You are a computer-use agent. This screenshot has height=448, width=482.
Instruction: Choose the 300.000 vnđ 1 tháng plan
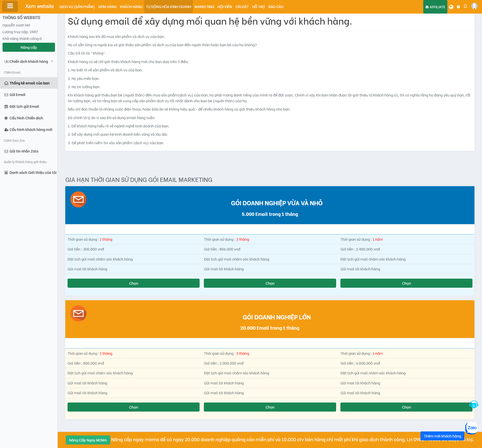(133, 283)
